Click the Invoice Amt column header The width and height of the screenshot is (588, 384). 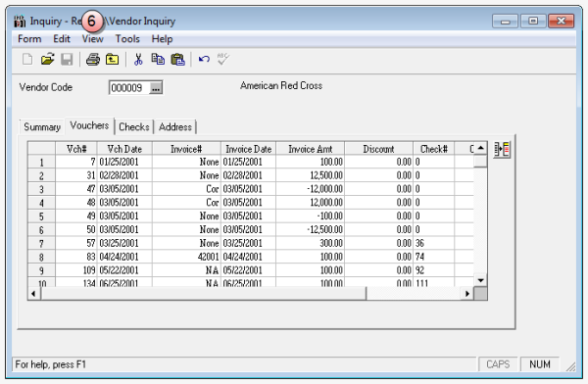(x=311, y=149)
